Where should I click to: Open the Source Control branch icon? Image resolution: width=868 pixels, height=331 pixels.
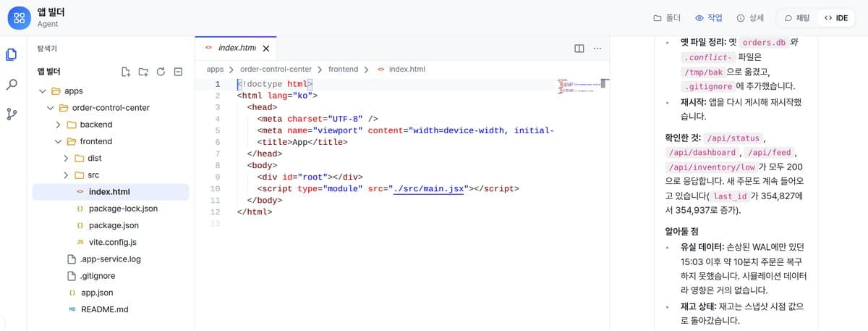coord(12,114)
